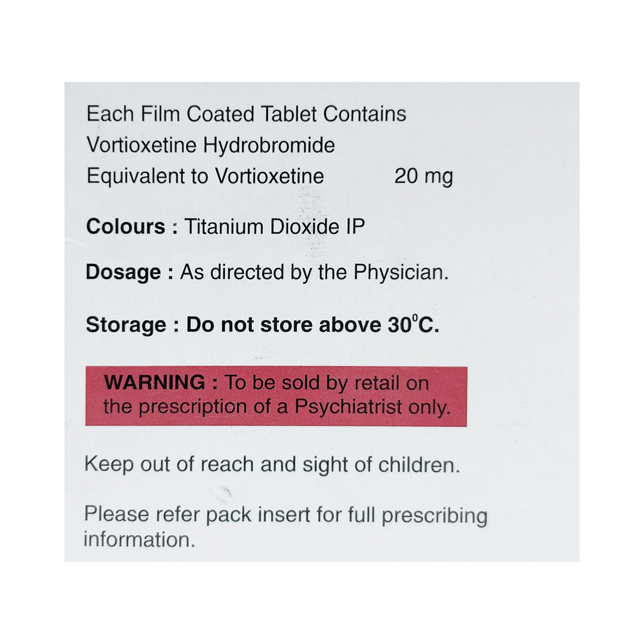Viewport: 644px width, 644px height.
Task: Click "To be sold by retail on" text
Action: pyautogui.click(x=326, y=383)
